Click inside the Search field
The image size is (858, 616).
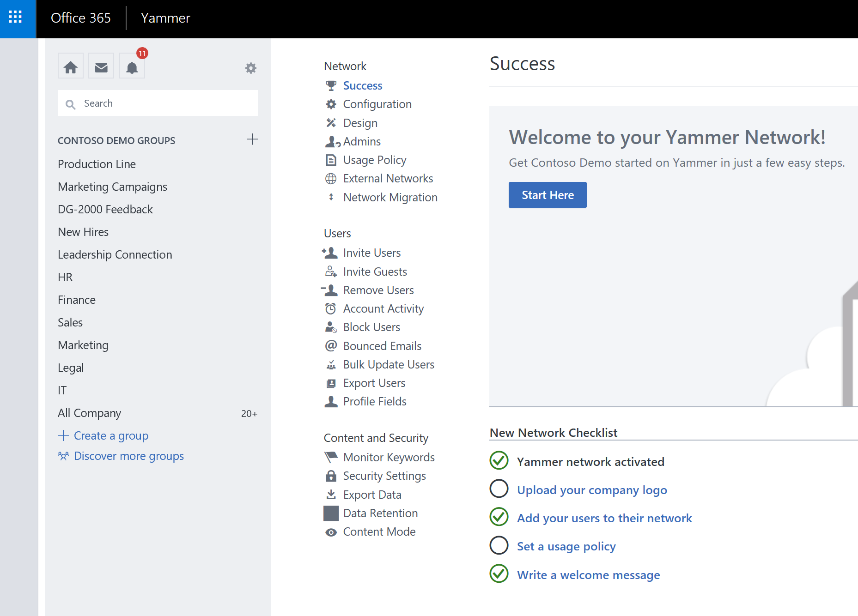(157, 103)
